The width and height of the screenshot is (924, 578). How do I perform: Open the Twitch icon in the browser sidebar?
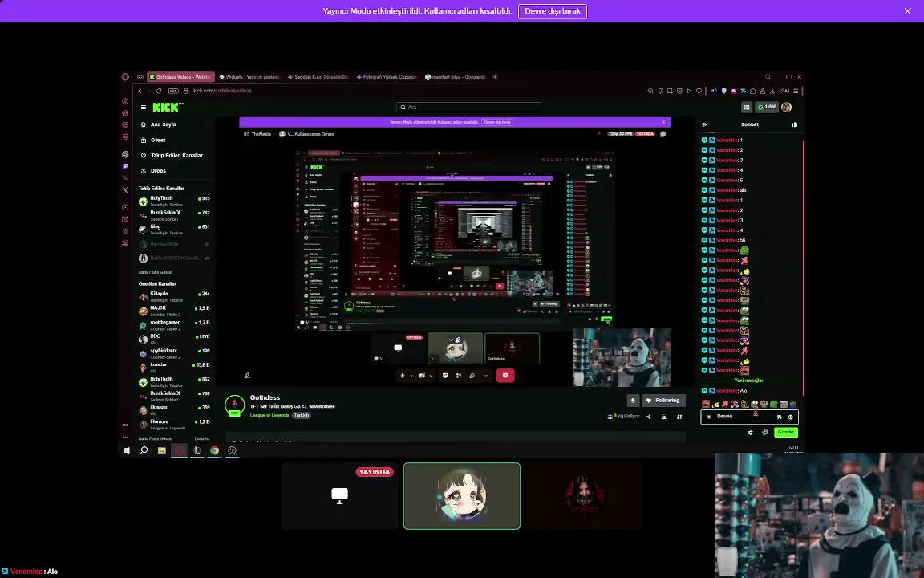coord(125,166)
